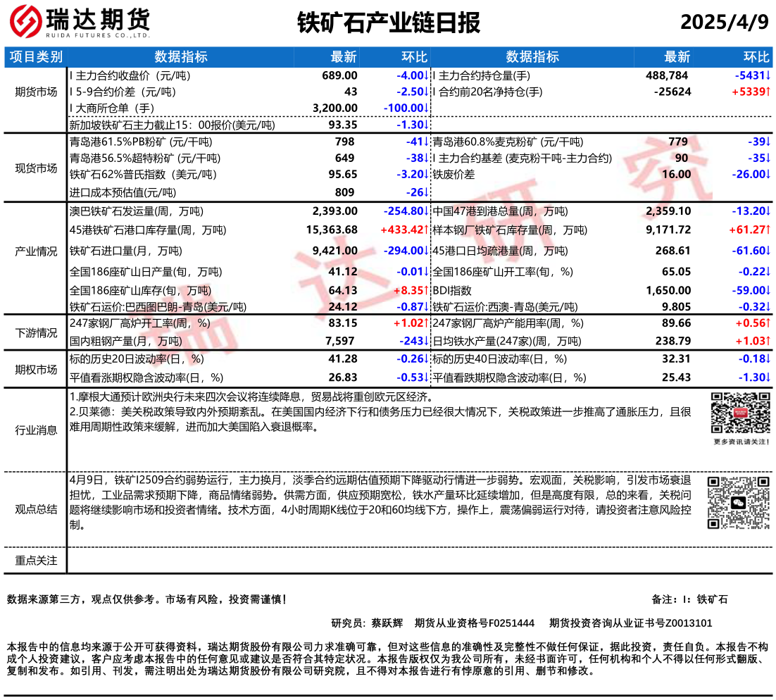Click the I 大商所仓单 indicator label
776x700 pixels.
click(x=112, y=108)
